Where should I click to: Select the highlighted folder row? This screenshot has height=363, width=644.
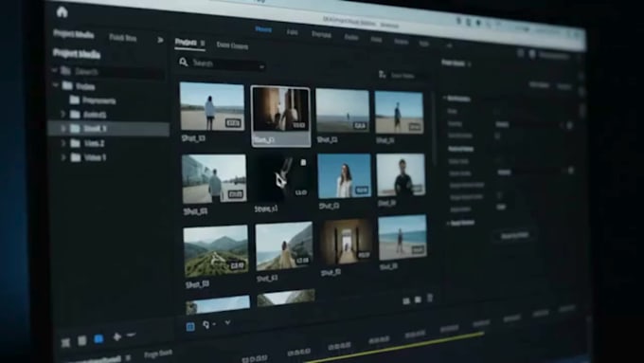pyautogui.click(x=109, y=129)
